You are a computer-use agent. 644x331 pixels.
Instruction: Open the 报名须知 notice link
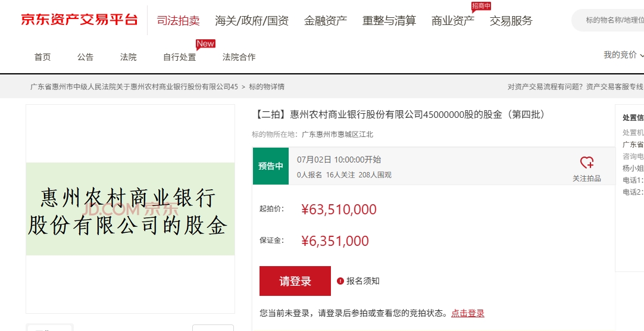click(363, 281)
